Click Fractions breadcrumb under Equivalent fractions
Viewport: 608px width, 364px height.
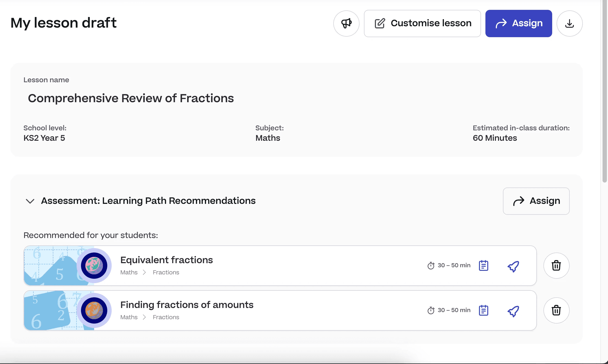tap(166, 272)
